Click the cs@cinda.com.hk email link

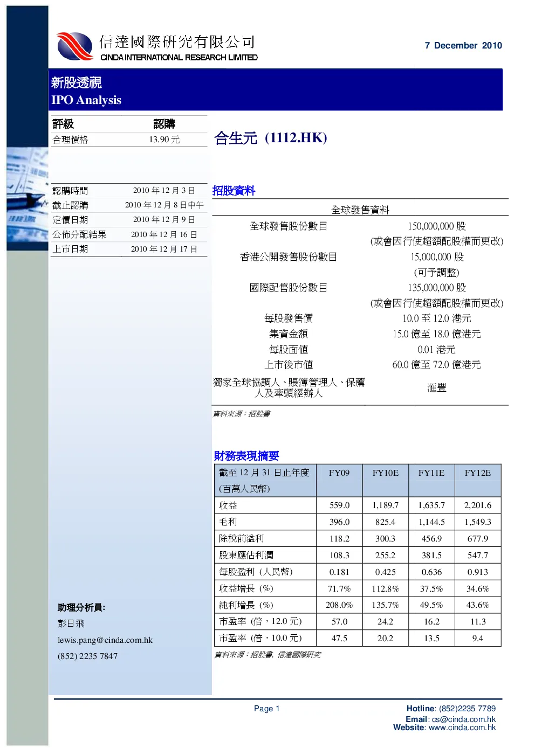click(464, 719)
